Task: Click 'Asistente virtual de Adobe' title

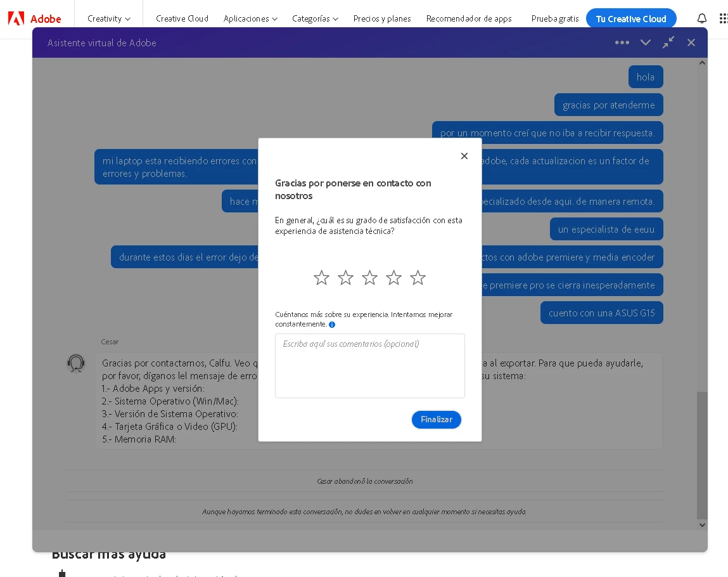Action: pyautogui.click(x=101, y=42)
